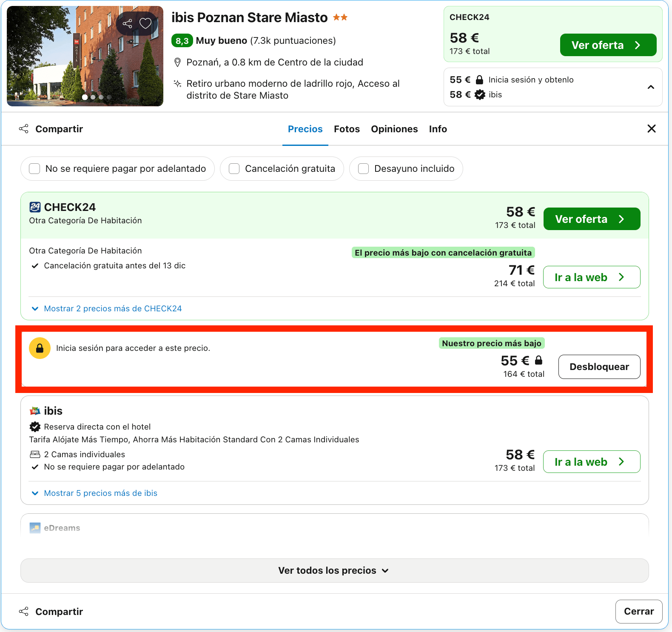
Task: Click the bottom Compartir label
Action: (x=59, y=612)
